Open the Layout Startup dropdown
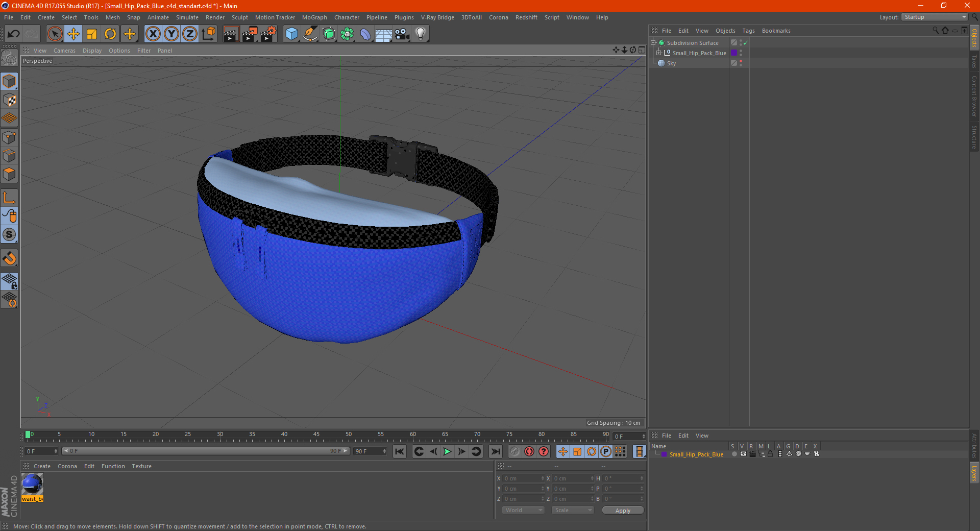This screenshot has width=980, height=531. click(935, 17)
